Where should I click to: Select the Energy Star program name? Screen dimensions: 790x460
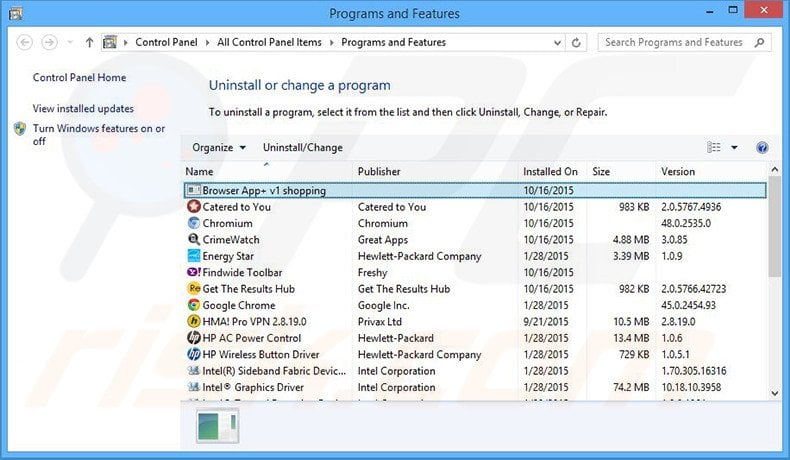[x=228, y=256]
